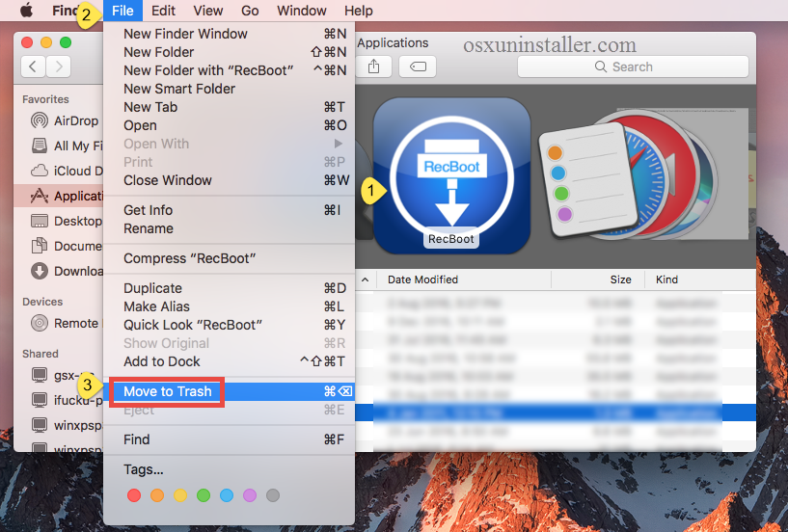Choose Rename menu item
The image size is (788, 532).
pos(229,228)
